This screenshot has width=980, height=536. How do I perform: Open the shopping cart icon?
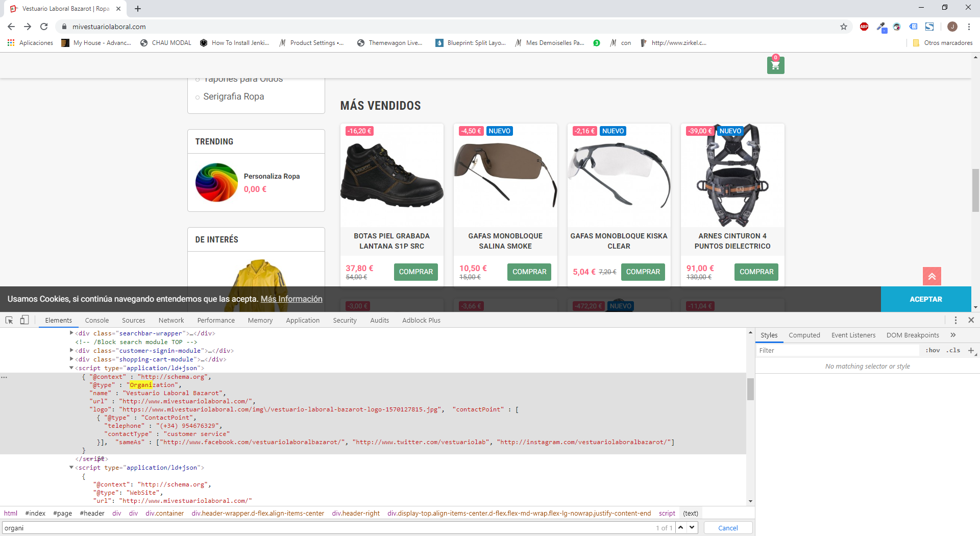coord(775,65)
